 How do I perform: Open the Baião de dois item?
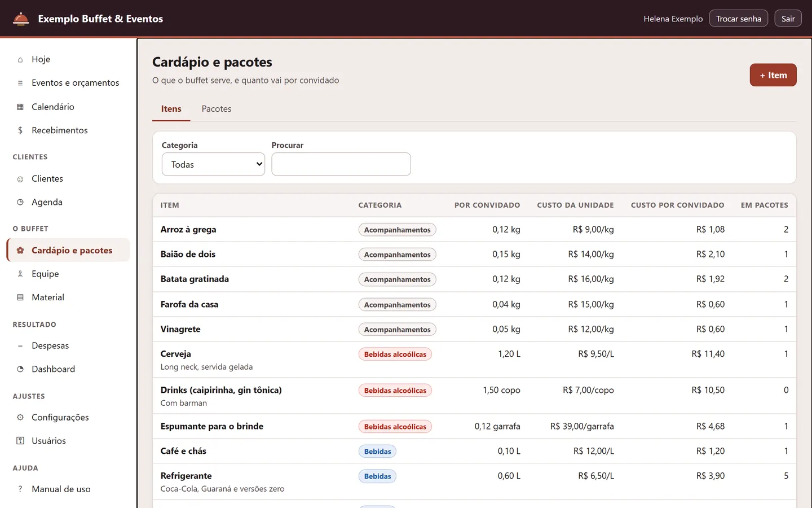188,255
